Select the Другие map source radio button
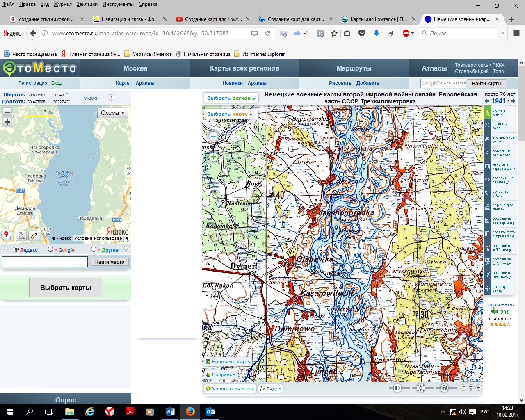525x420 pixels. pyautogui.click(x=94, y=249)
